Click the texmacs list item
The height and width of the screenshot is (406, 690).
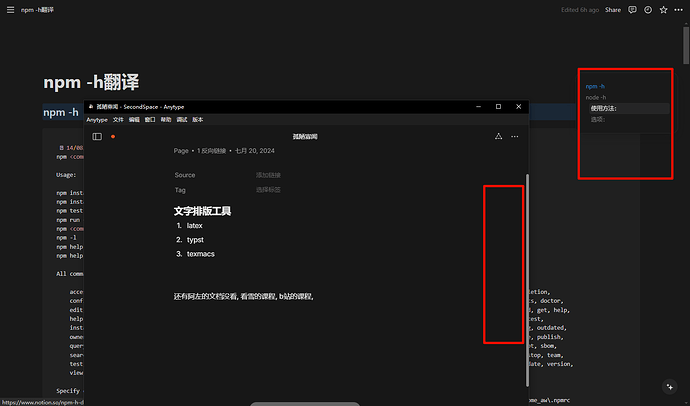coord(200,254)
